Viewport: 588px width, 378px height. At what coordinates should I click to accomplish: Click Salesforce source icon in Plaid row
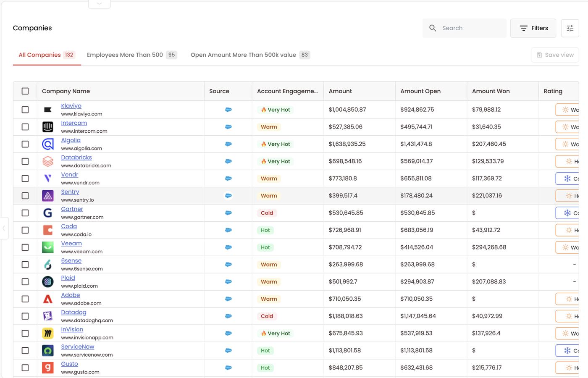click(228, 282)
